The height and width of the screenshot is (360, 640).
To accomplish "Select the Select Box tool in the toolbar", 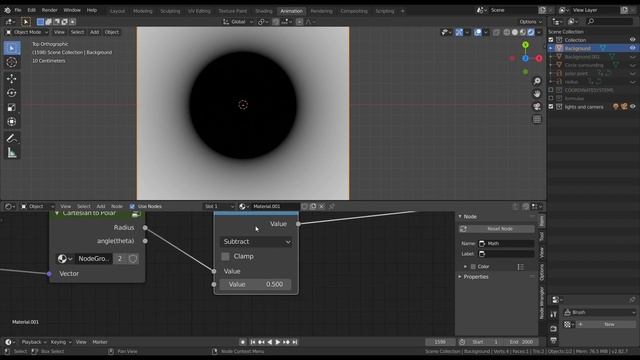I will coord(12,48).
